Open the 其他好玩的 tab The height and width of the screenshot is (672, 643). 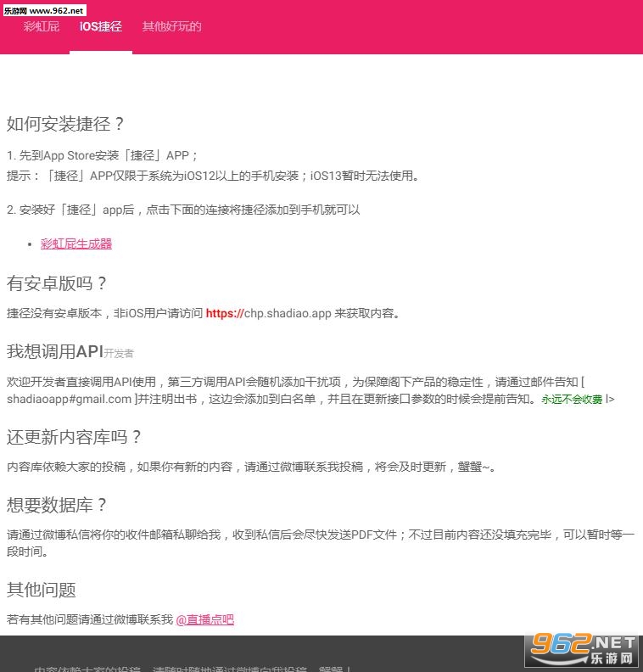[x=171, y=26]
